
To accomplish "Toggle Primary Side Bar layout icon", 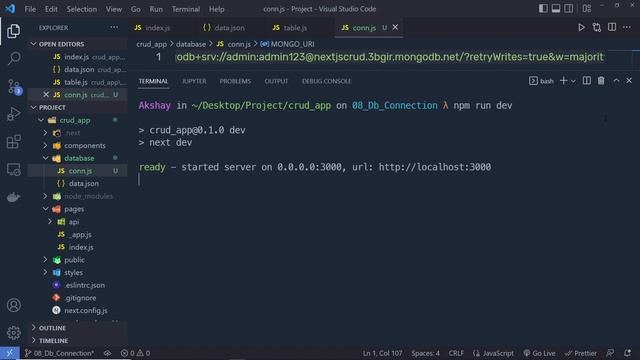I will pyautogui.click(x=543, y=9).
